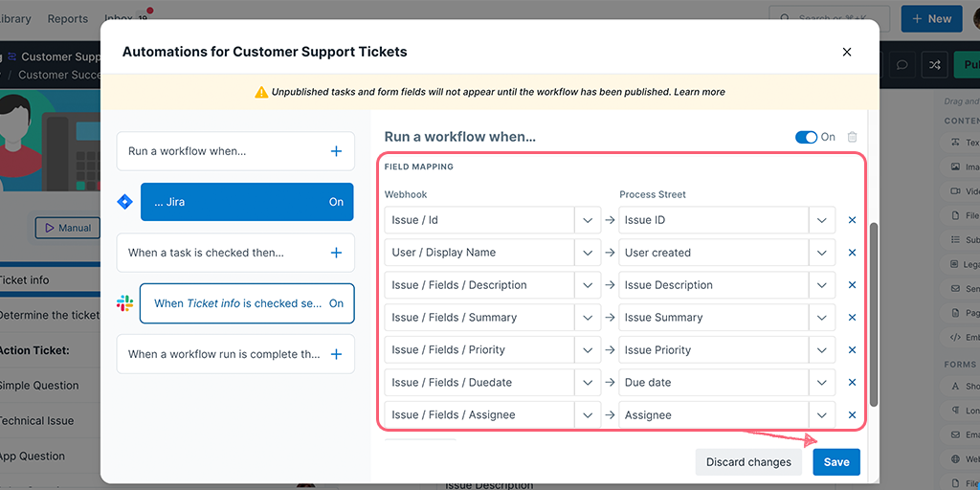Click the Search field in the top bar

tap(831, 19)
